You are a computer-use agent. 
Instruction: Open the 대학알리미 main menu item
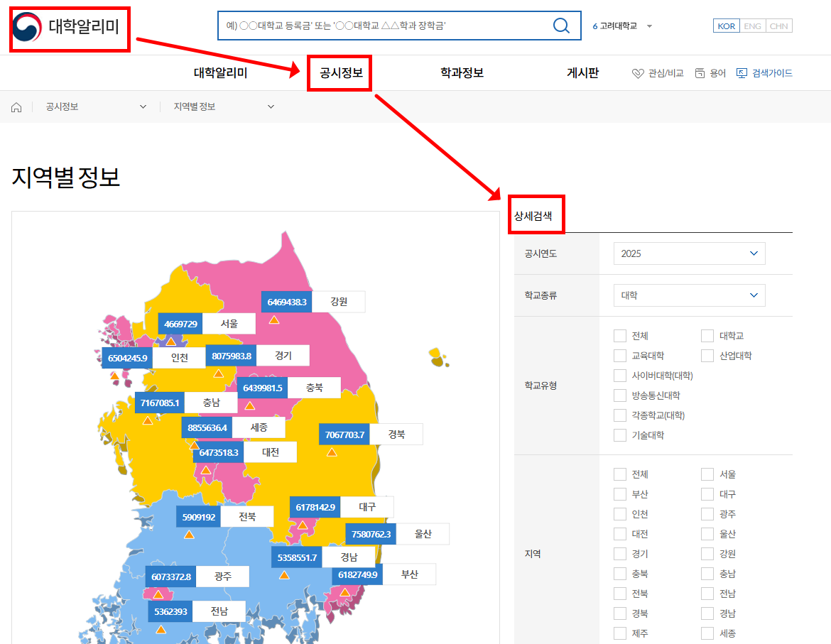tap(220, 73)
